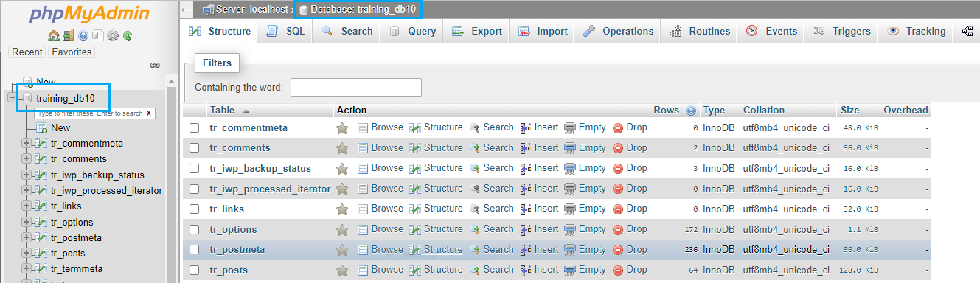Drop the tr_iwp_processed_iterator table
The height and width of the screenshot is (283, 980).
coord(630,189)
